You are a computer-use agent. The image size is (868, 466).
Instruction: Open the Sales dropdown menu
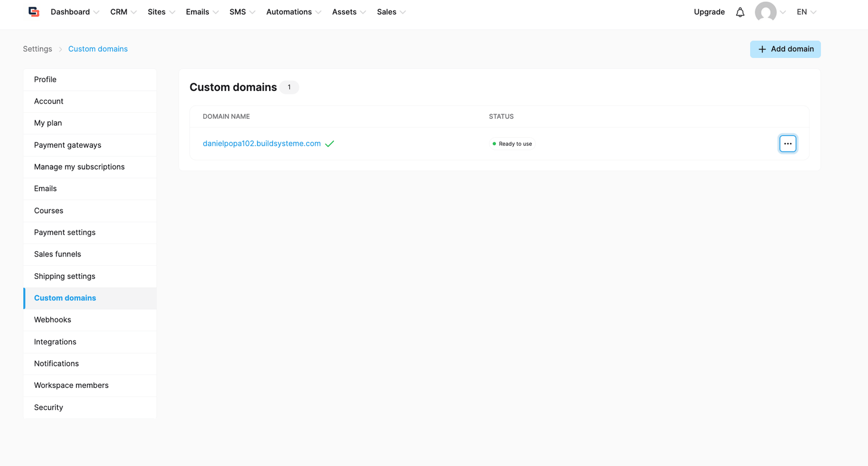391,12
